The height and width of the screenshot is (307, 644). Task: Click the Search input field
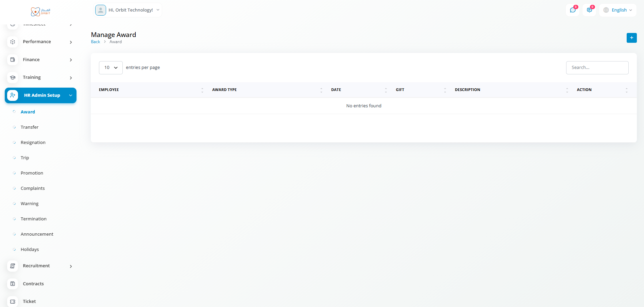click(x=597, y=68)
